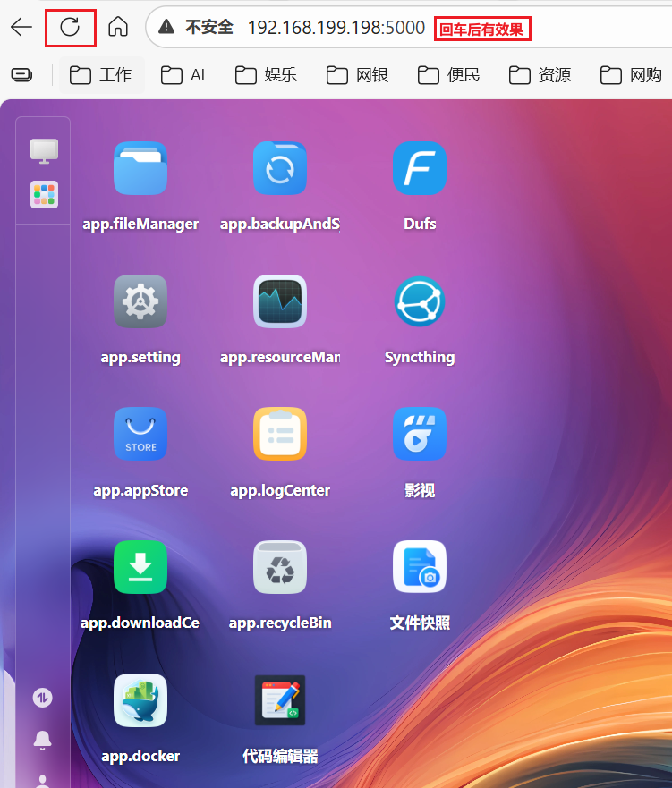Click the browser refresh button
The width and height of the screenshot is (672, 788).
pos(70,27)
